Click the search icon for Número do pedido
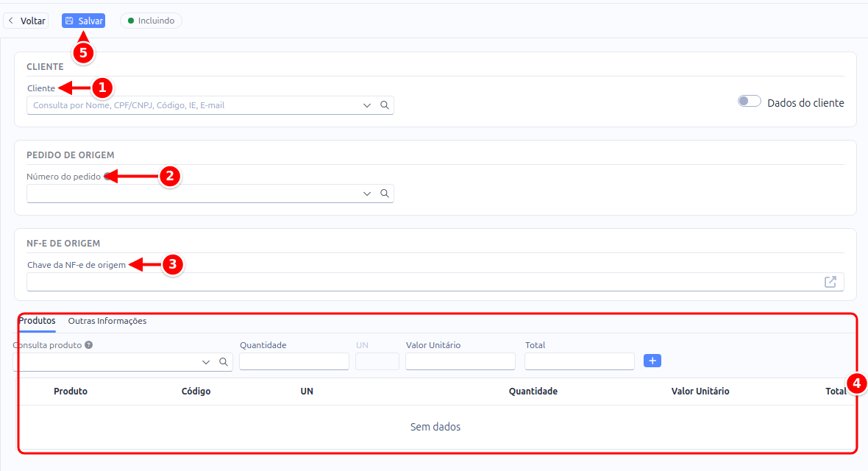Image resolution: width=868 pixels, height=471 pixels. pyautogui.click(x=384, y=194)
